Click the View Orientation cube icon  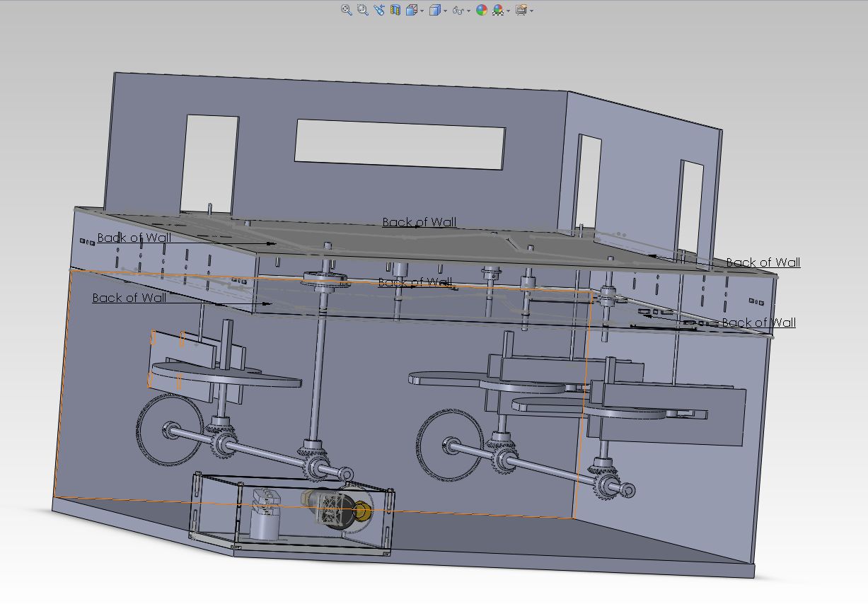tap(412, 10)
